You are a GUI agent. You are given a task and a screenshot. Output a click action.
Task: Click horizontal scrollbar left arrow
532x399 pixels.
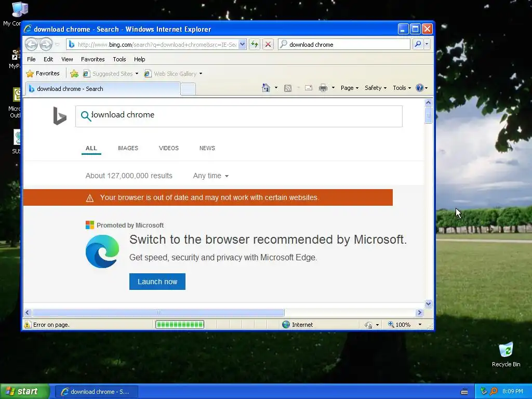point(28,312)
